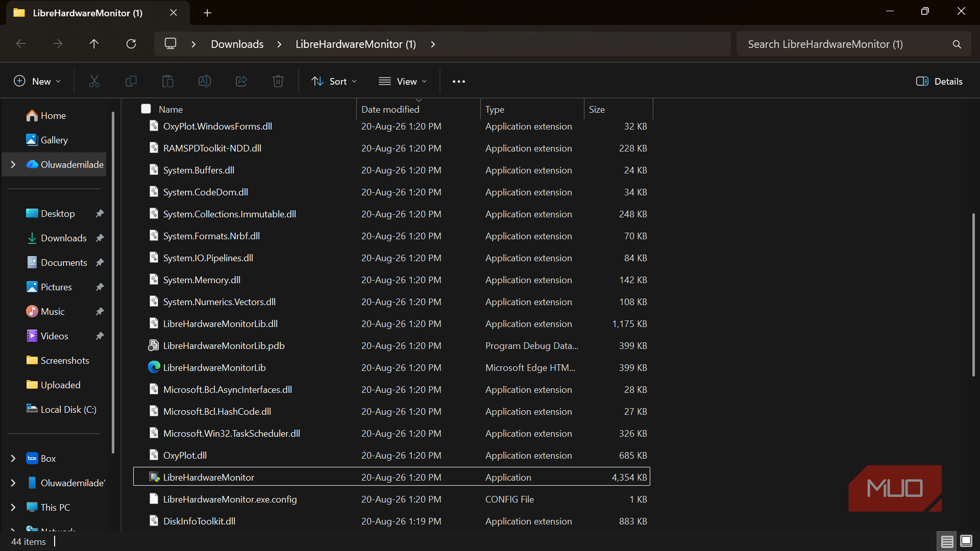Viewport: 980px width, 551px height.
Task: Click the navigation pane scrollbar
Action: (x=113, y=282)
